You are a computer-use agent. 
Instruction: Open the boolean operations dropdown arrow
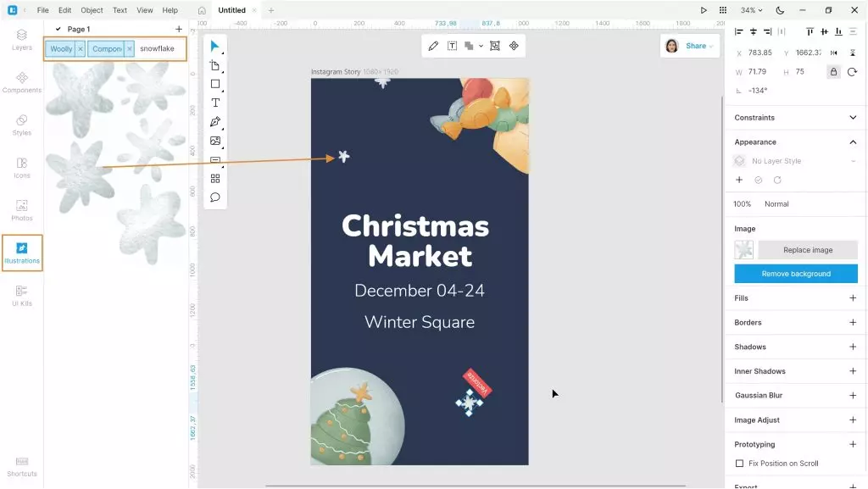pyautogui.click(x=481, y=46)
